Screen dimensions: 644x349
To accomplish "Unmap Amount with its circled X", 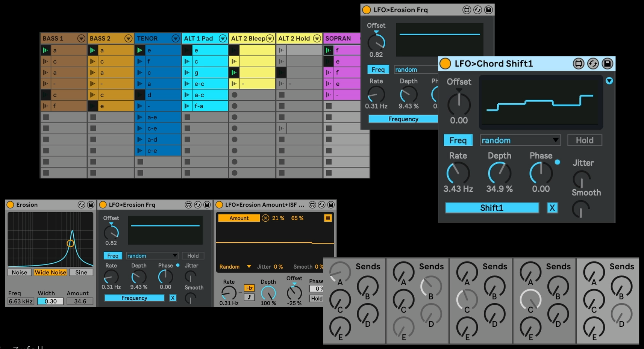I will coord(265,218).
